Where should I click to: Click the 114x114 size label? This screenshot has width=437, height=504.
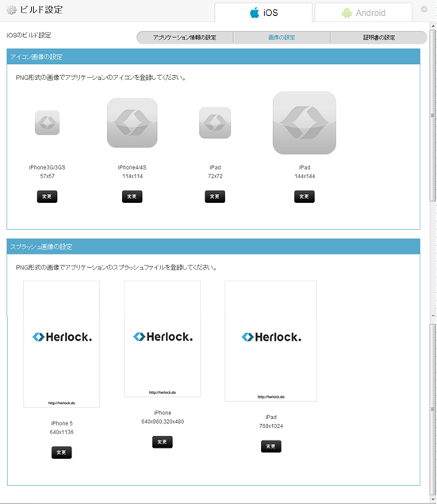tap(132, 176)
